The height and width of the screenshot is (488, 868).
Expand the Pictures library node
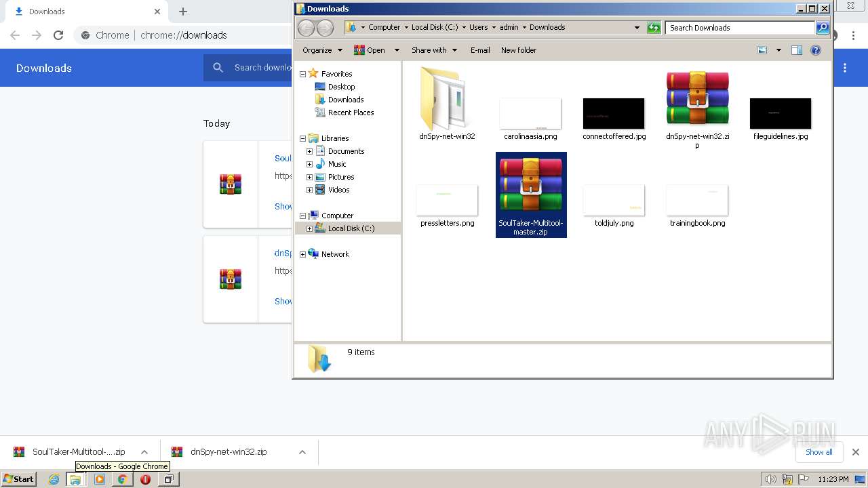pos(309,177)
